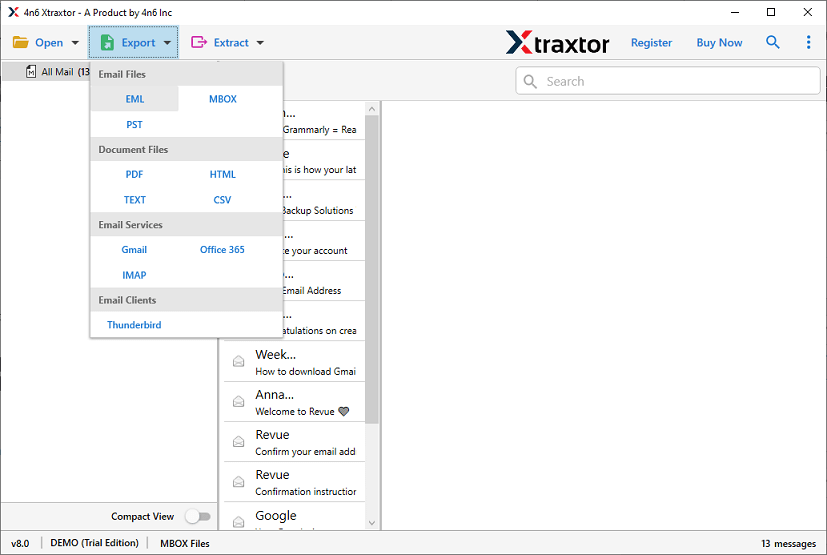Image resolution: width=827 pixels, height=555 pixels.
Task: Click the Export button label
Action: (138, 43)
